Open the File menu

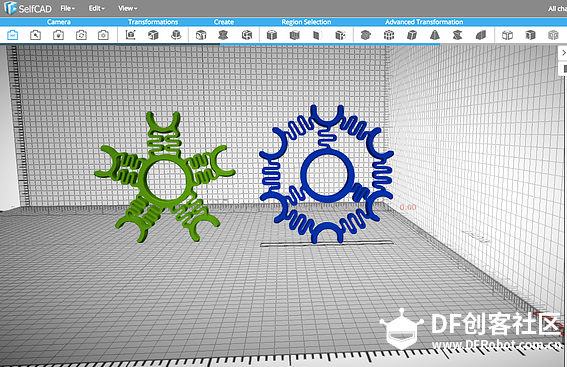tap(68, 8)
